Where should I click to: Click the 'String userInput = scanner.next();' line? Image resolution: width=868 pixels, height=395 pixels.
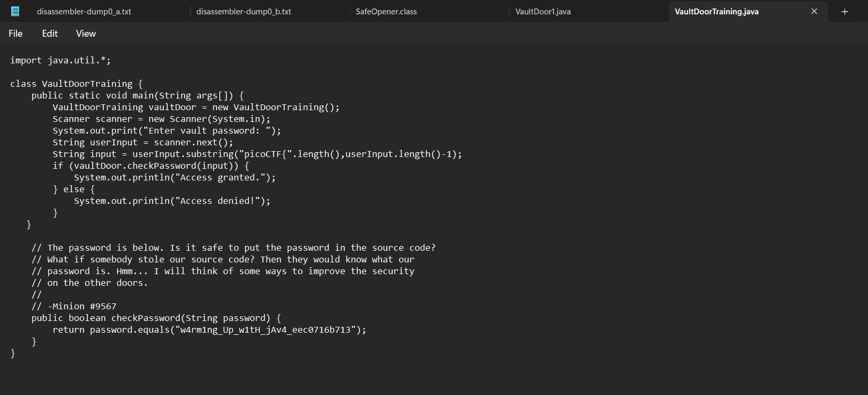coord(143,142)
